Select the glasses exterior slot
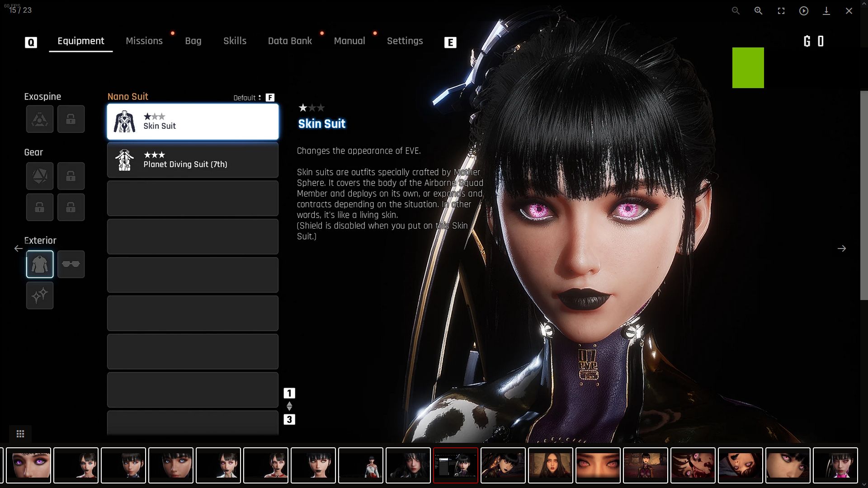The image size is (868, 488). pos(71,264)
